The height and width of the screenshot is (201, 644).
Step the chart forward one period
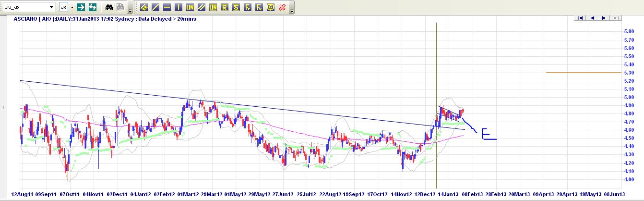[x=604, y=18]
